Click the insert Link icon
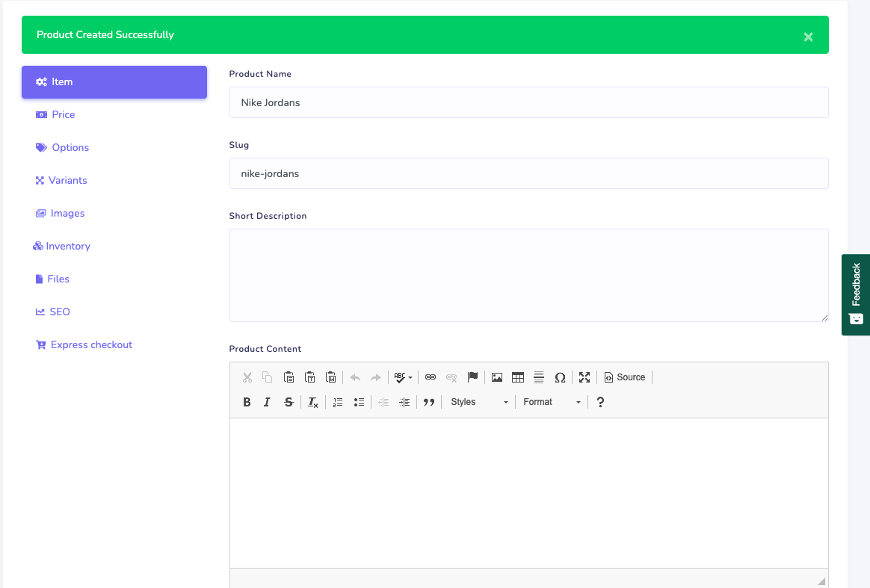870x588 pixels. [x=431, y=377]
